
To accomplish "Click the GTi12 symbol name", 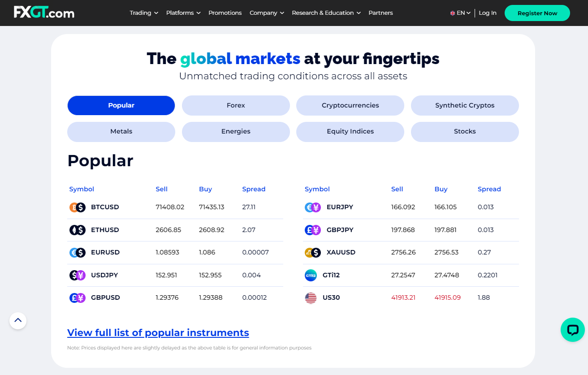I will (x=331, y=275).
